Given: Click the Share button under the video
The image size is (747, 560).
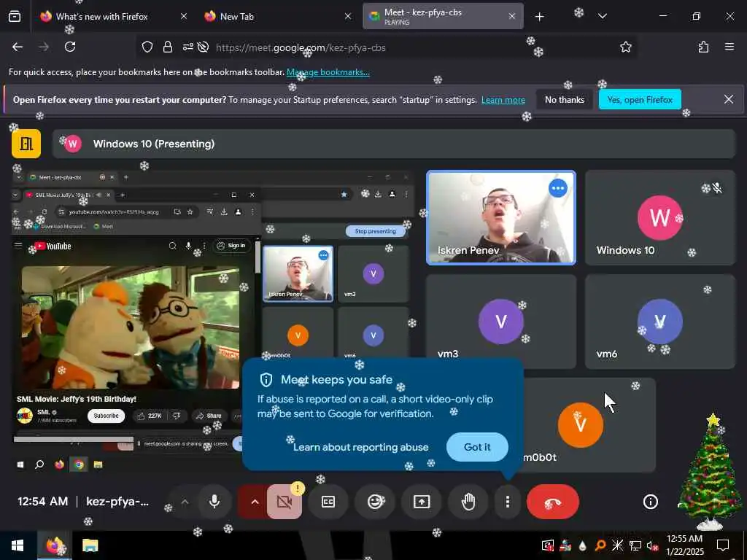Looking at the screenshot, I should [209, 416].
